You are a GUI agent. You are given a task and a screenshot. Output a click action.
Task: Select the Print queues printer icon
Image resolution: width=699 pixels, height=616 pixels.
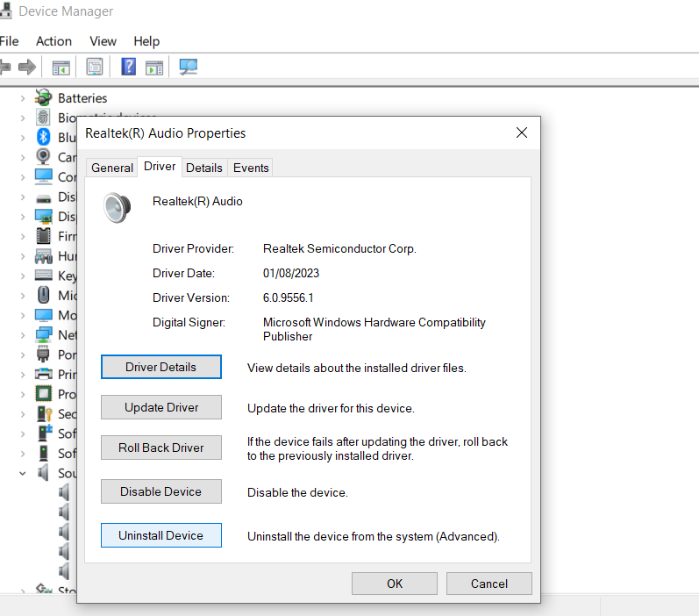(43, 374)
